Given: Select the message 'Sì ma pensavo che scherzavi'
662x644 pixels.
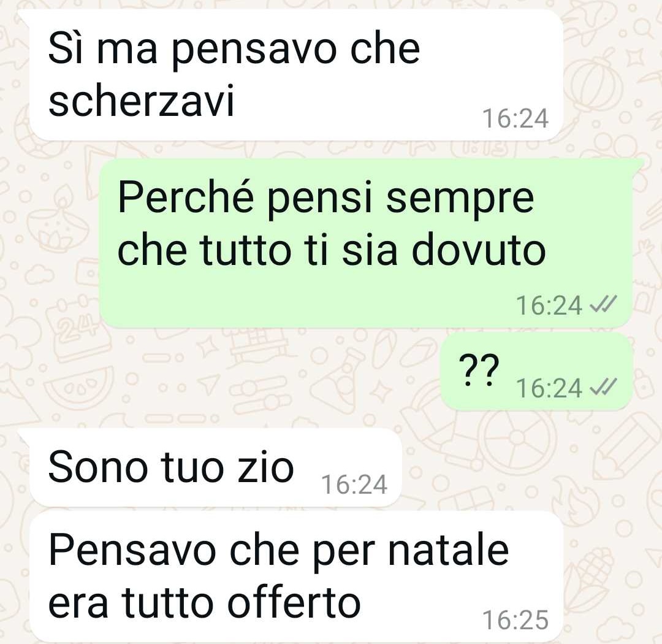Looking at the screenshot, I should (x=297, y=75).
